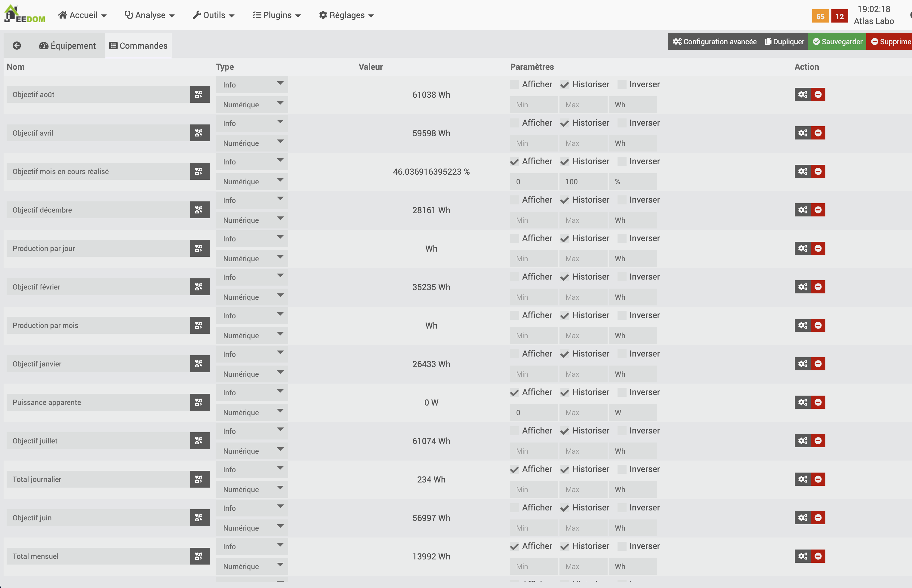Viewport: 912px width, 588px height.
Task: Open gear settings for Total journalier
Action: pos(803,479)
